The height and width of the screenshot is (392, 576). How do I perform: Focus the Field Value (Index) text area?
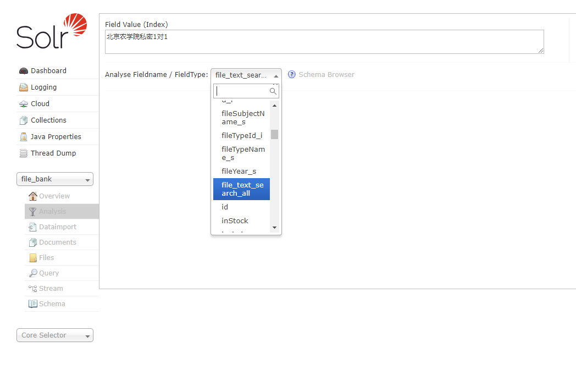(324, 42)
